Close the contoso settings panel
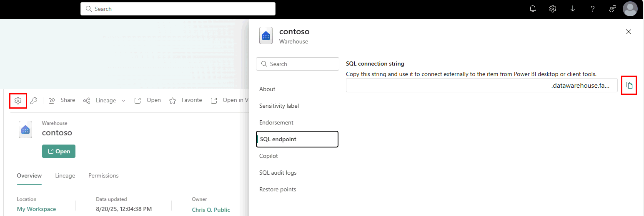The height and width of the screenshot is (216, 644). pyautogui.click(x=629, y=32)
